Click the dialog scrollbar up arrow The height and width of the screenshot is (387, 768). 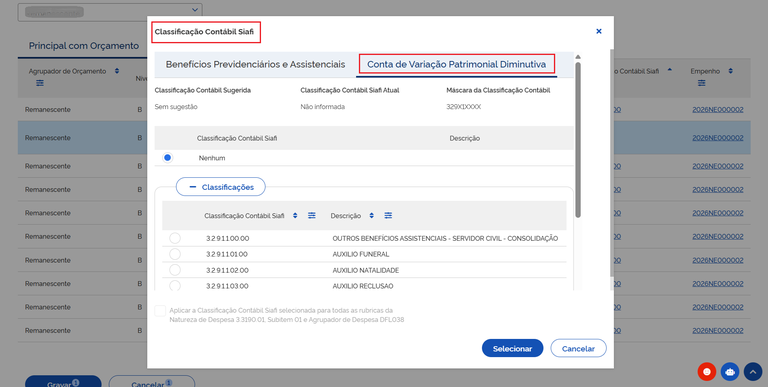pyautogui.click(x=578, y=57)
